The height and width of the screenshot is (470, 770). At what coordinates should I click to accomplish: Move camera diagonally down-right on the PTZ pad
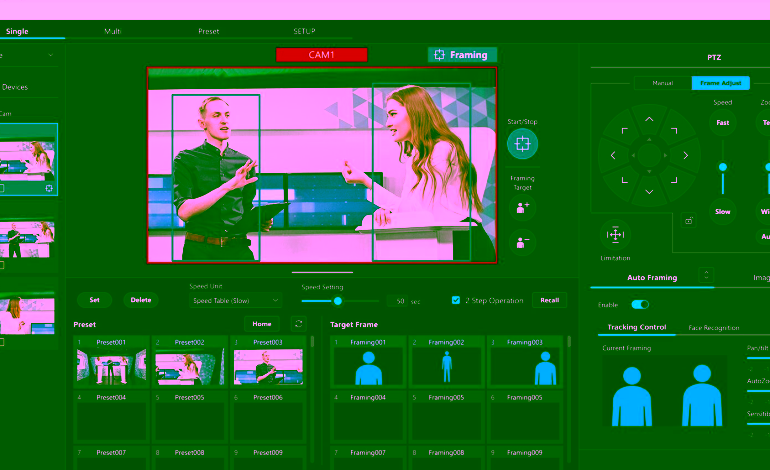click(x=674, y=180)
